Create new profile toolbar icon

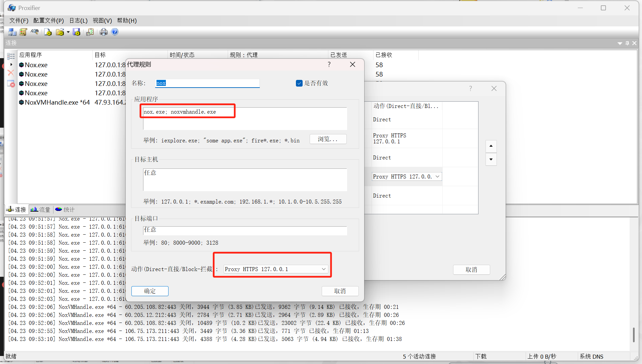[48, 32]
